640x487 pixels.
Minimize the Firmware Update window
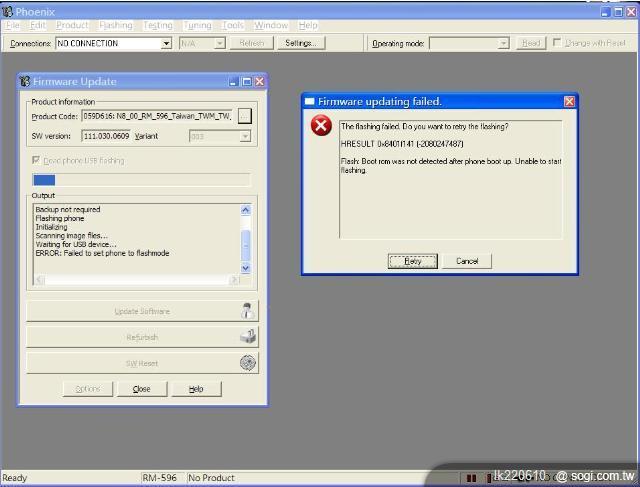pyautogui.click(x=233, y=82)
